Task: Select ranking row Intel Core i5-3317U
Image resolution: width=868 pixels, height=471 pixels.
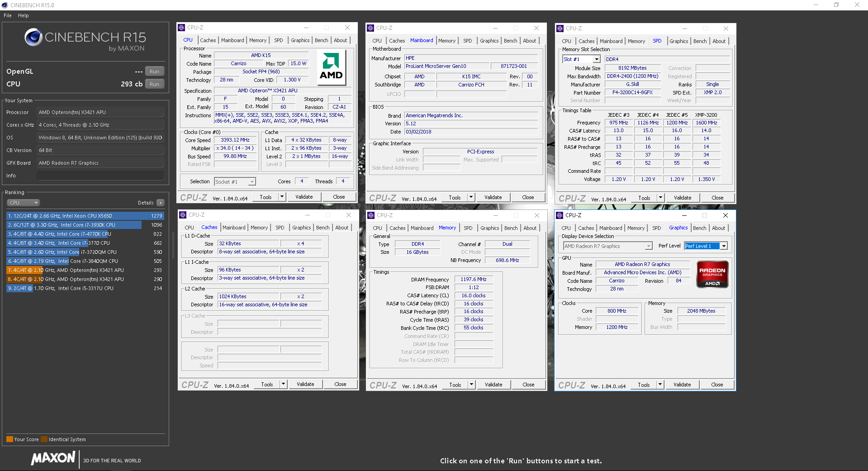Action: point(85,288)
